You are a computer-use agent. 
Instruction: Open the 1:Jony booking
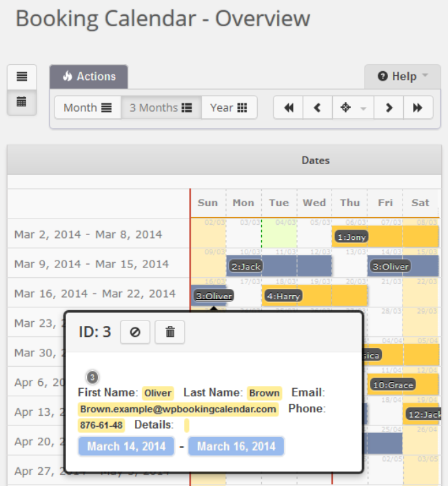[352, 236]
